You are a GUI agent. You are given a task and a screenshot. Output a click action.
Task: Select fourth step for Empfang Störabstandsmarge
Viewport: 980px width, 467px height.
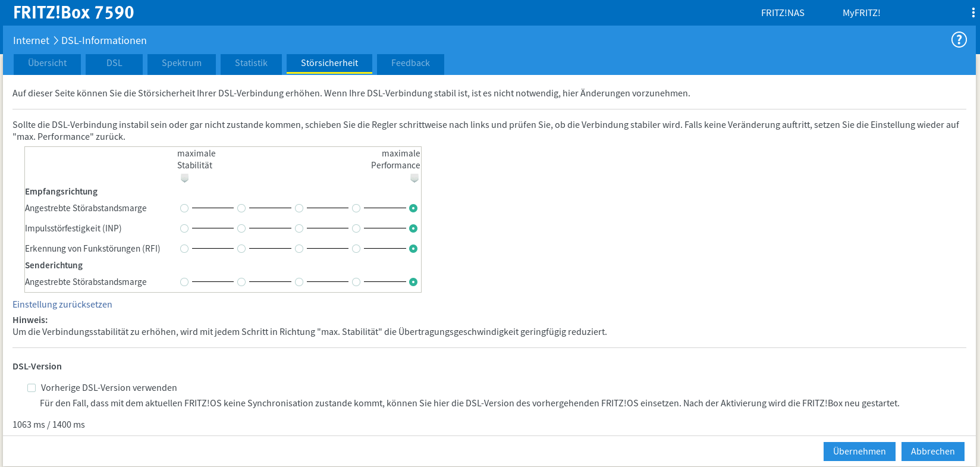coord(356,208)
